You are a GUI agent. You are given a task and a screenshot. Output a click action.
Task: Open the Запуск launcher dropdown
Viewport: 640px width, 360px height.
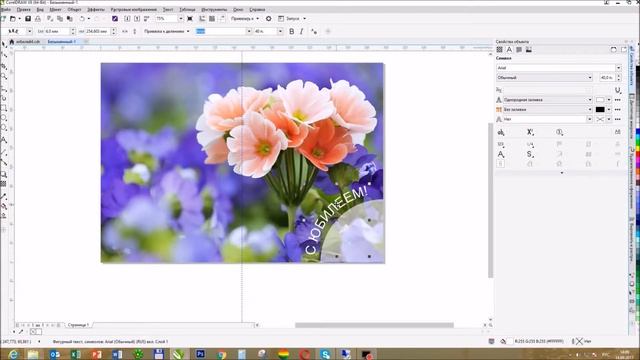point(292,19)
